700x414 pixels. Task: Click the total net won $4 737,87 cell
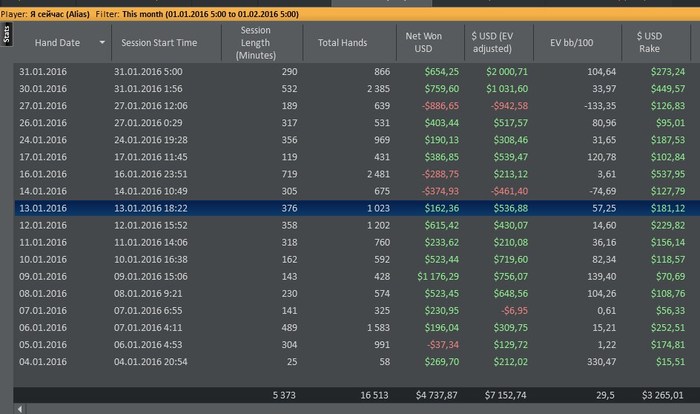(x=431, y=396)
